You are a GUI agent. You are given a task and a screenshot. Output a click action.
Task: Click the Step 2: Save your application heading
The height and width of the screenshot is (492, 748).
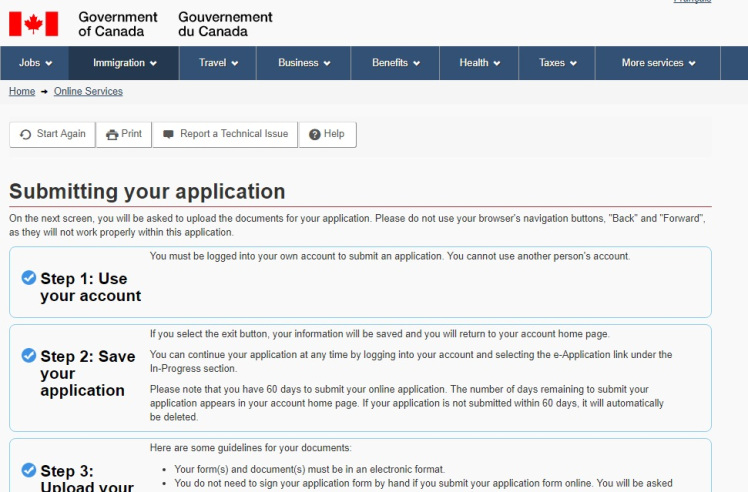pos(88,373)
